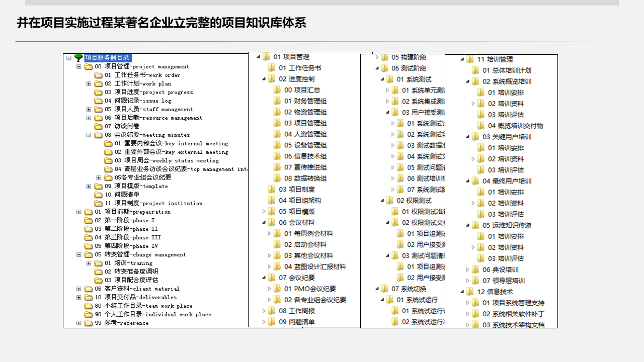Expand 06 项目后勤-resource management node

[89, 118]
